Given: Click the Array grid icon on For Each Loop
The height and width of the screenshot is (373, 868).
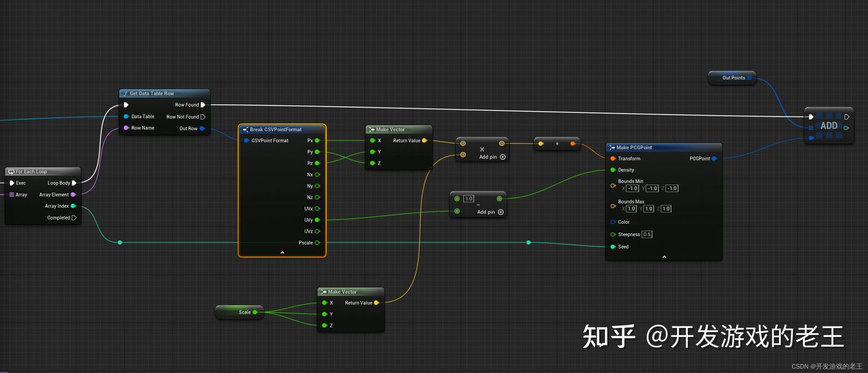Looking at the screenshot, I should (13, 194).
